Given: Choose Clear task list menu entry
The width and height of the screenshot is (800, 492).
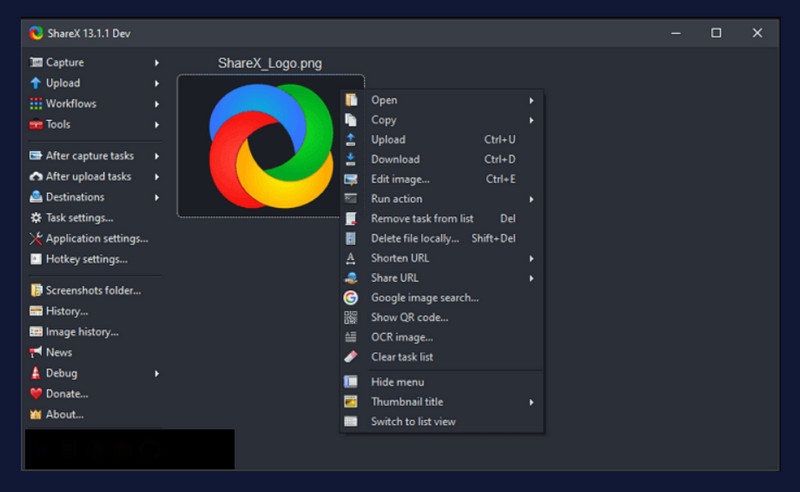Looking at the screenshot, I should pos(442,357).
